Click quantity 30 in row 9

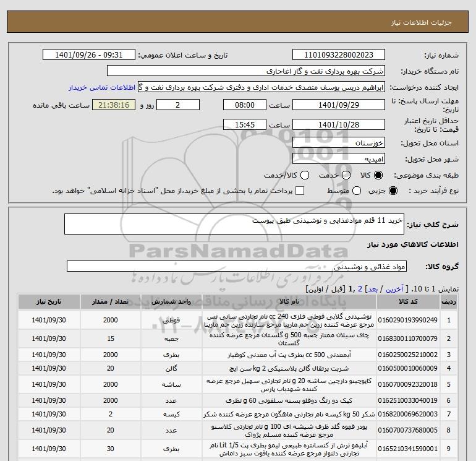tap(111, 449)
